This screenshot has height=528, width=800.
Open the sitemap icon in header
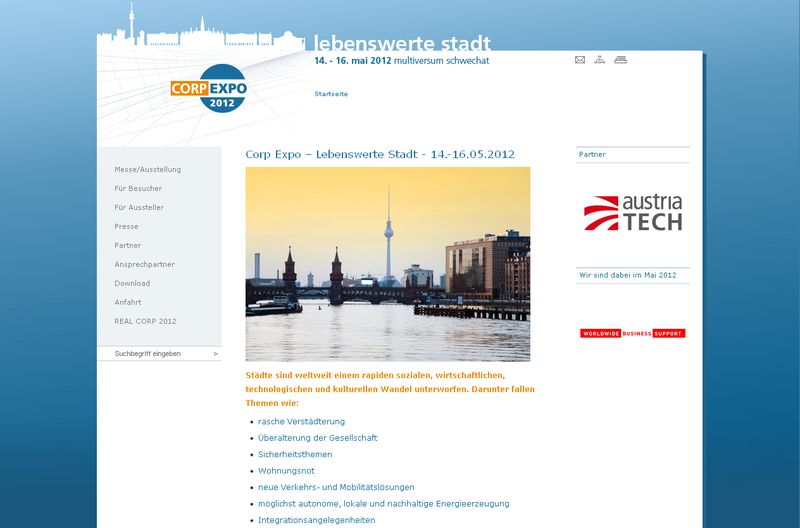click(x=599, y=60)
